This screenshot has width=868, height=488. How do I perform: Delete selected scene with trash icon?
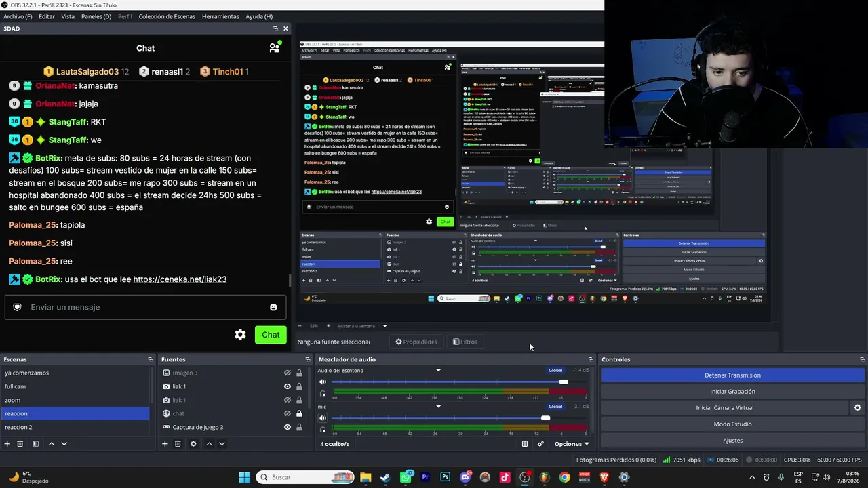(20, 444)
